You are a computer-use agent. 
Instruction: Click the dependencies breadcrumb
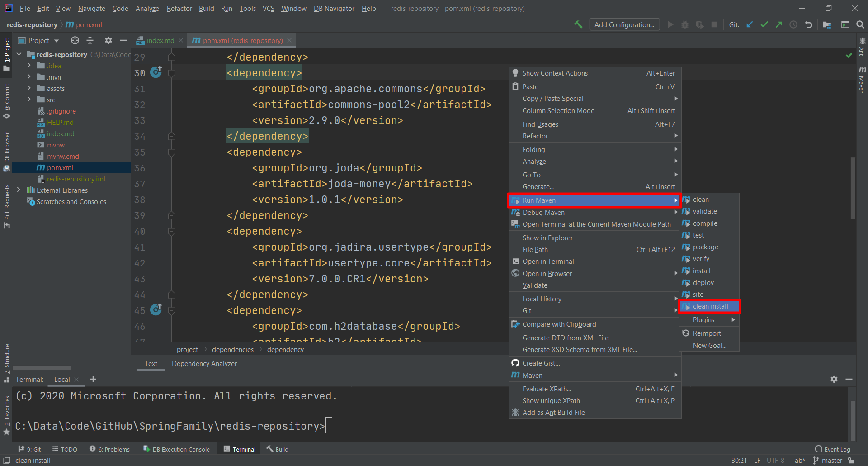(x=232, y=350)
